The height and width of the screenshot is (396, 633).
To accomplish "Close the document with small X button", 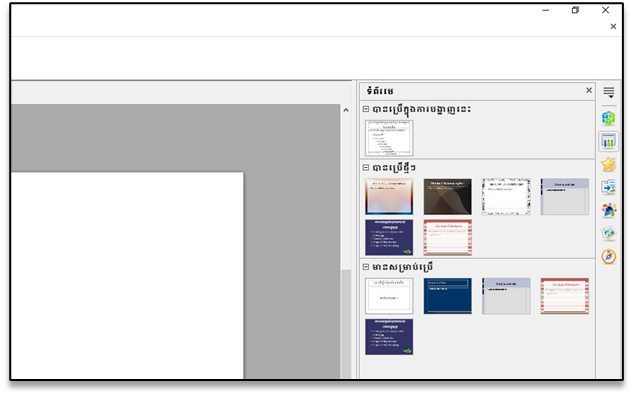I will [613, 26].
